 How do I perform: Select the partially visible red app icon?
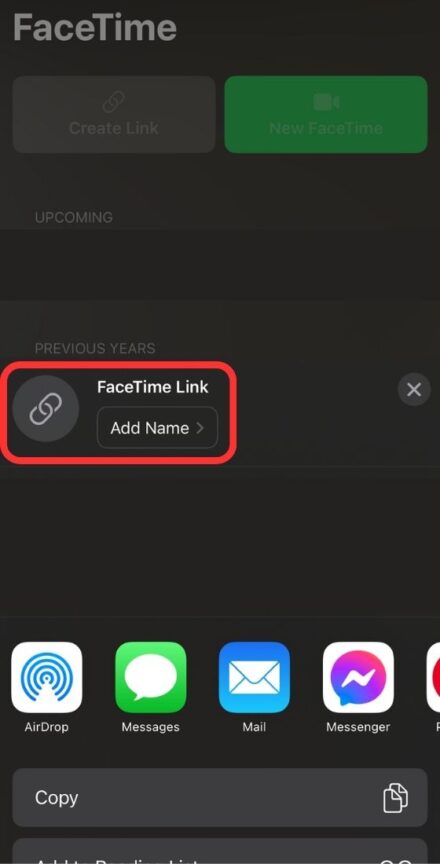[434, 677]
